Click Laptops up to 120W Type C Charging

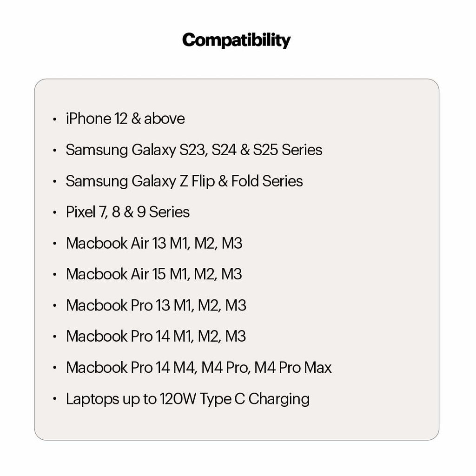click(x=187, y=399)
